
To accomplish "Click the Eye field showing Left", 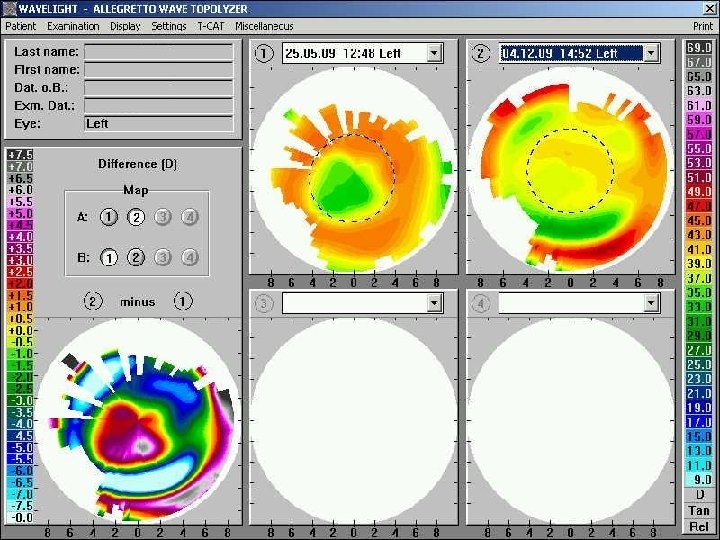I will (159, 124).
